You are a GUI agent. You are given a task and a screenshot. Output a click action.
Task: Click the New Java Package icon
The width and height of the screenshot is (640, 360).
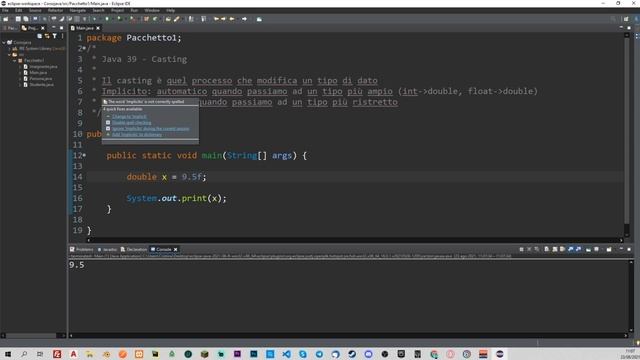146,19
